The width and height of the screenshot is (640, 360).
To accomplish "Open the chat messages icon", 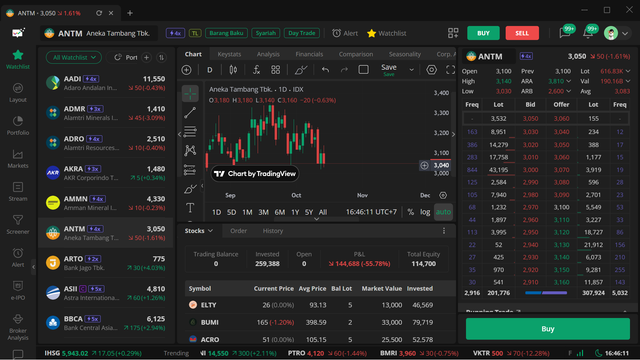I will pos(565,33).
